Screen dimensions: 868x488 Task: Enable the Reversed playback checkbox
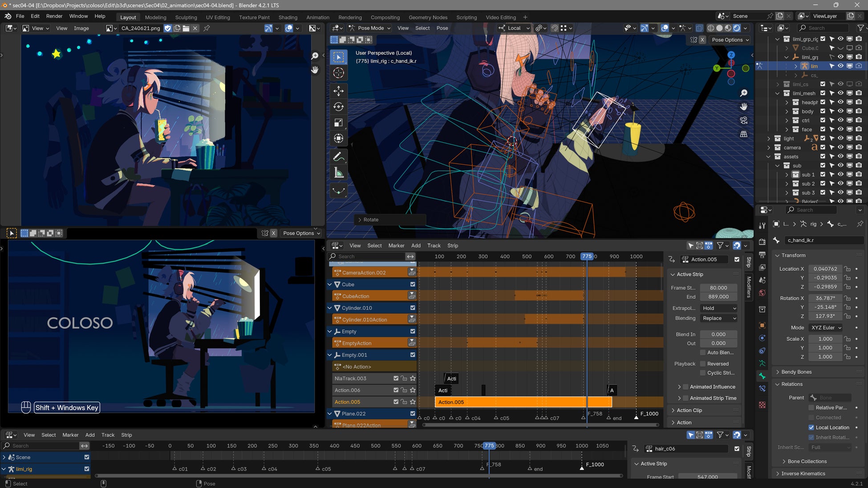click(x=703, y=364)
